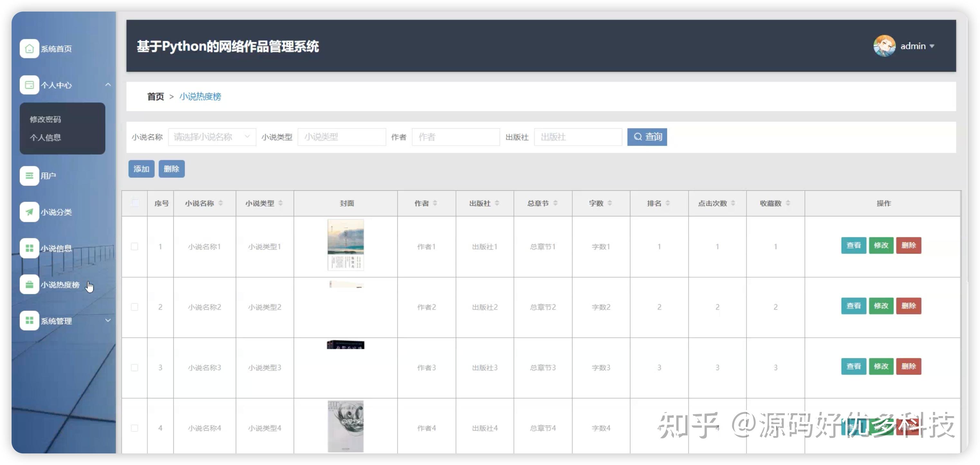Select the 个人中心 panel icon
This screenshot has width=980, height=465.
(29, 85)
